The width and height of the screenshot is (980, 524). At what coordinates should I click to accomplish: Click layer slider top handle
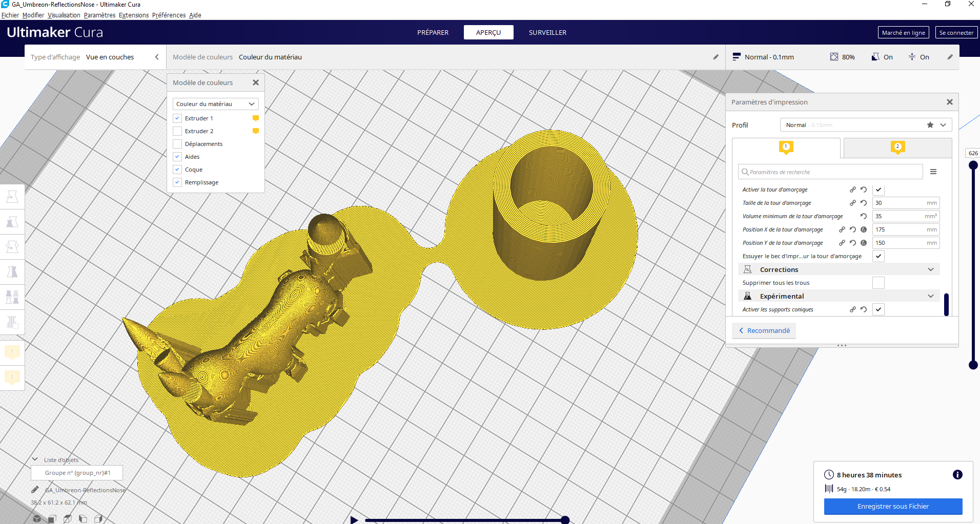click(973, 165)
